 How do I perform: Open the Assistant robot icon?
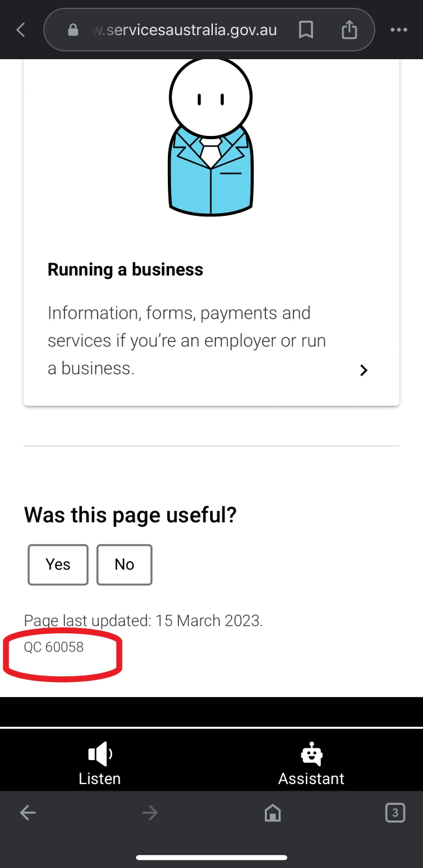point(311,754)
